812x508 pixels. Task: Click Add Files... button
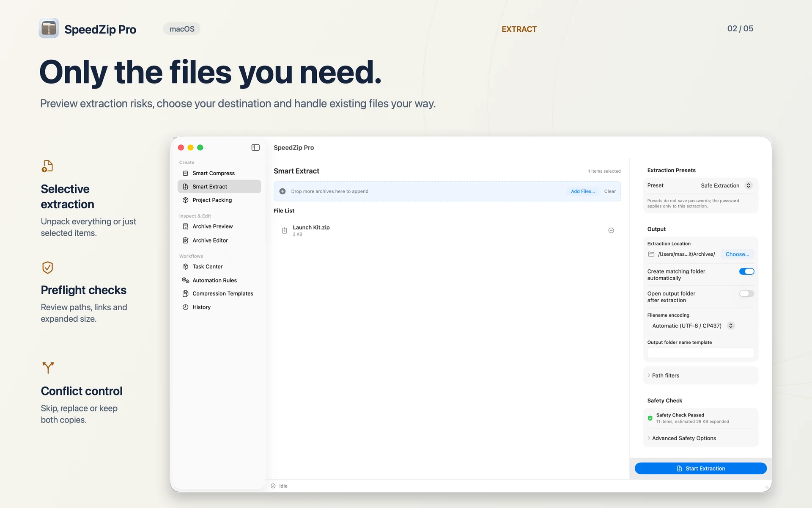[x=582, y=191]
